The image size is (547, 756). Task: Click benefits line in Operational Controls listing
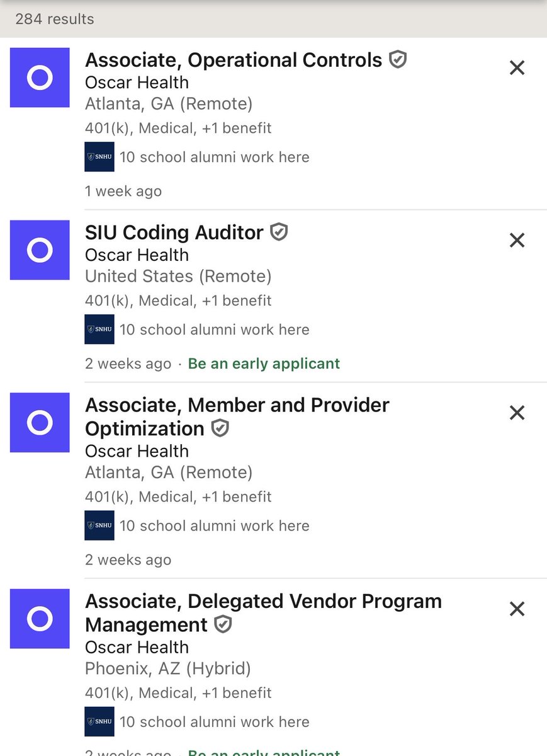[x=178, y=128]
